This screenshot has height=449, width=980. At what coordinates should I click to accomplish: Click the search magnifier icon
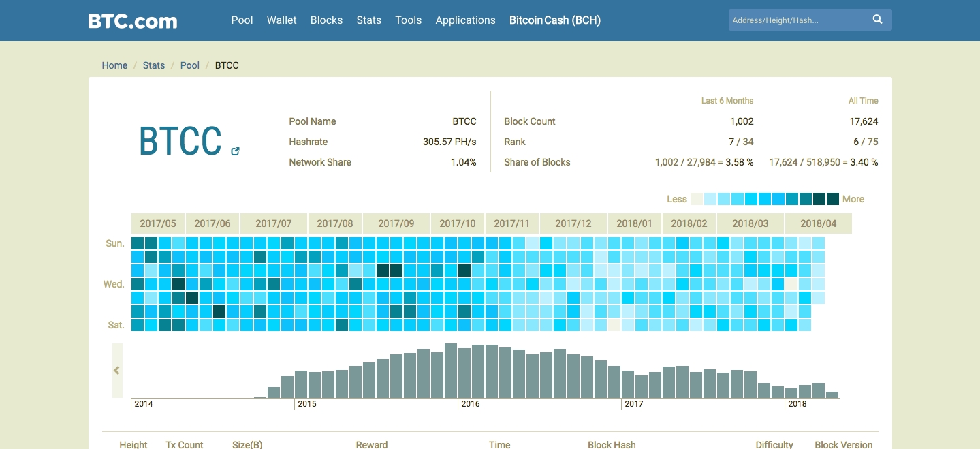(x=878, y=20)
